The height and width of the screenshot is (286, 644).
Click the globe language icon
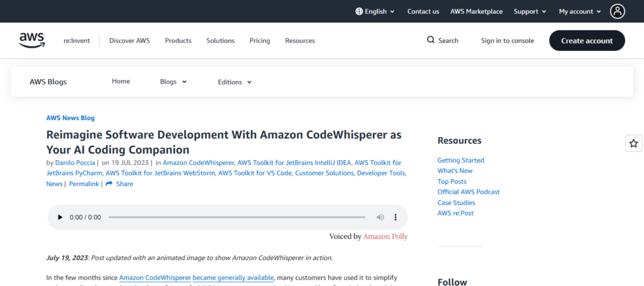(x=359, y=11)
